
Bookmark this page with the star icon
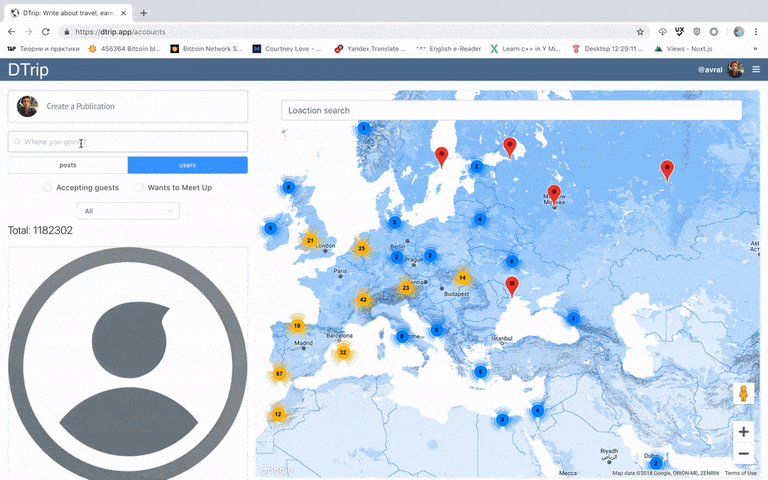tap(640, 32)
